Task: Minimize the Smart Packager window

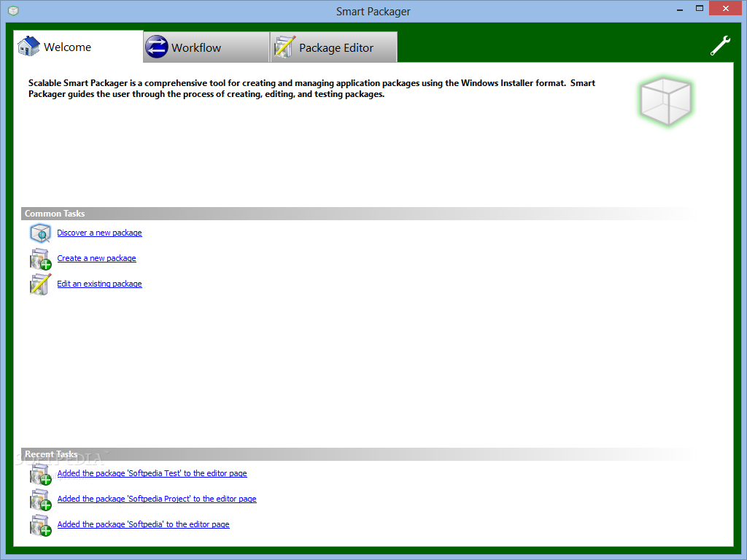Action: pos(680,9)
